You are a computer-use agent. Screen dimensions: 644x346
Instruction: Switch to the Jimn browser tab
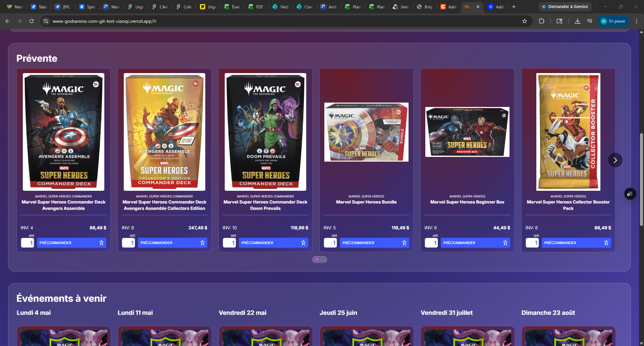click(401, 7)
